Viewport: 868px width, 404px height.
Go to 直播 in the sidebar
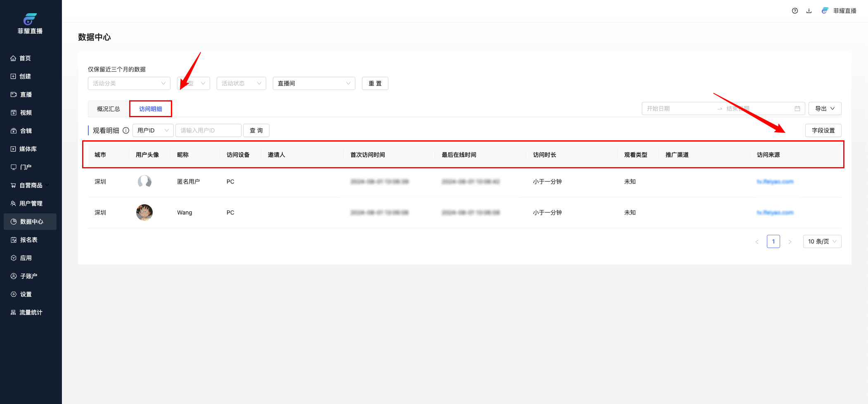[26, 95]
